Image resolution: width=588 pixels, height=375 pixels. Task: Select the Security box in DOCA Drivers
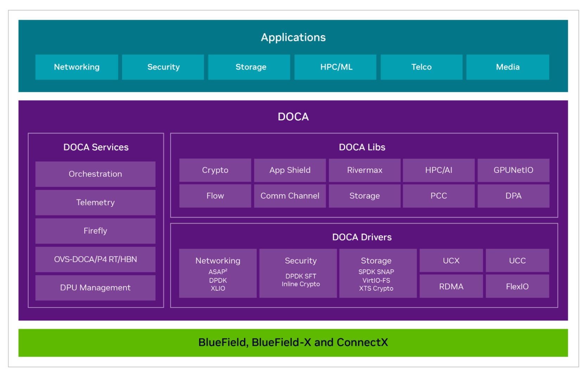tap(298, 273)
